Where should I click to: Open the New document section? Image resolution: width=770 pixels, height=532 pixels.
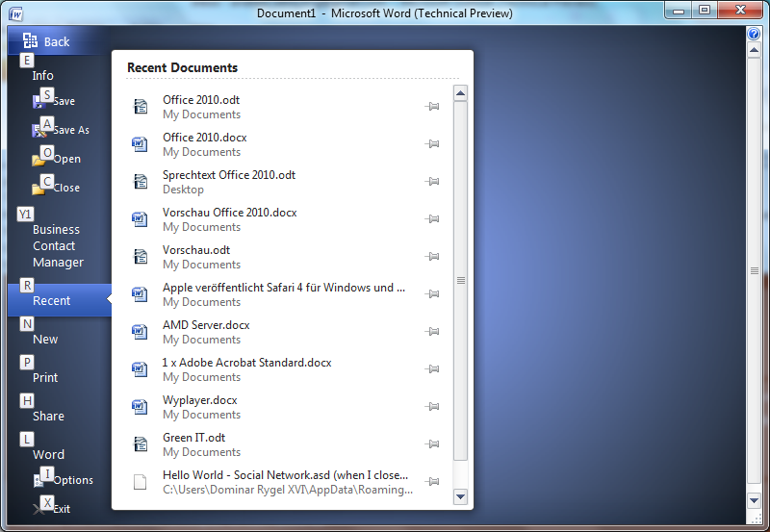45,340
